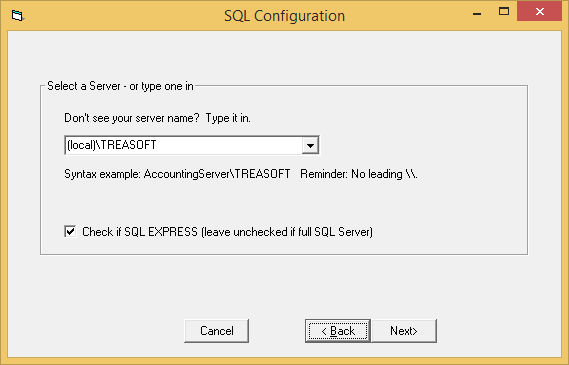The width and height of the screenshot is (569, 365).
Task: Click 'Don't see your server name?' text
Action: (x=132, y=118)
